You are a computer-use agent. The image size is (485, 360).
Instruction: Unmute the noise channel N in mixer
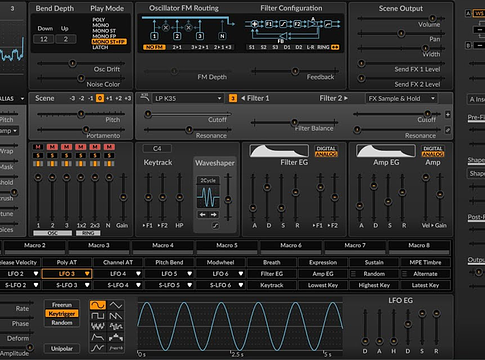[x=109, y=147]
